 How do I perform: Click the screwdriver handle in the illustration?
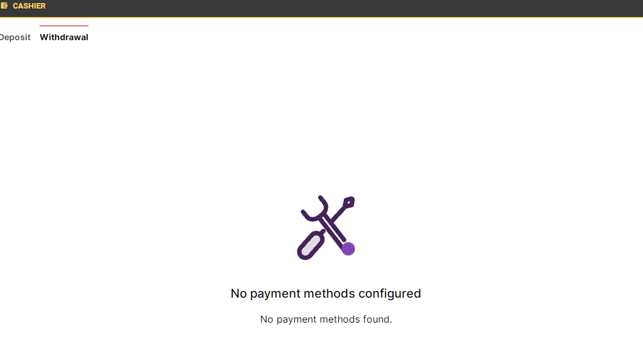[311, 245]
